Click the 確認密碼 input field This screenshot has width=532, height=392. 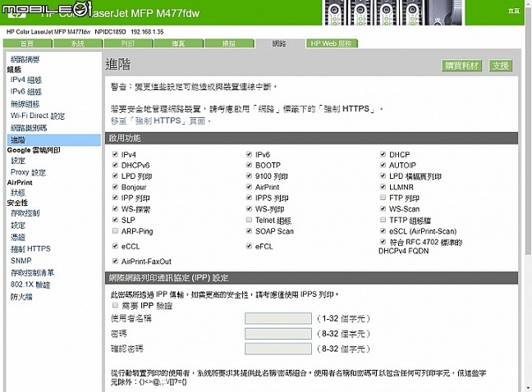(278, 349)
